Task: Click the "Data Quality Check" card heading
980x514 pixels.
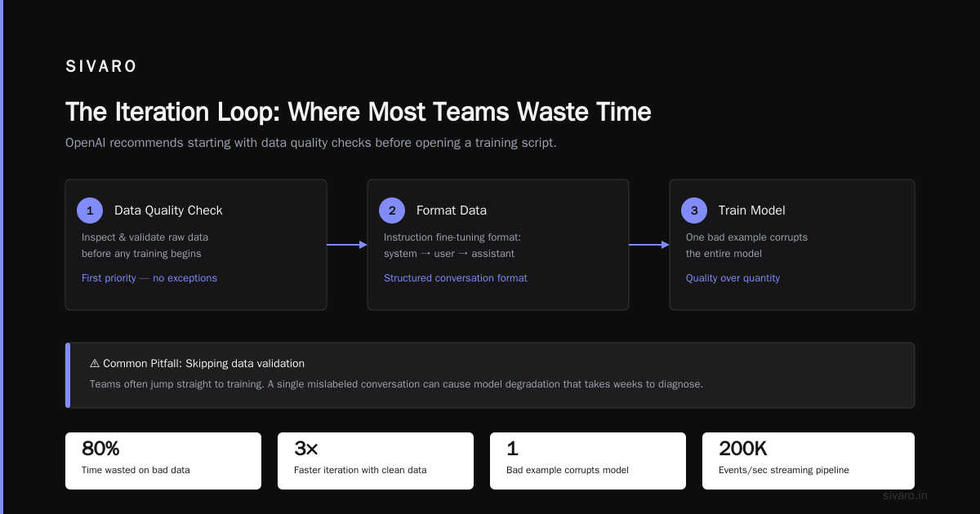Action: 168,210
